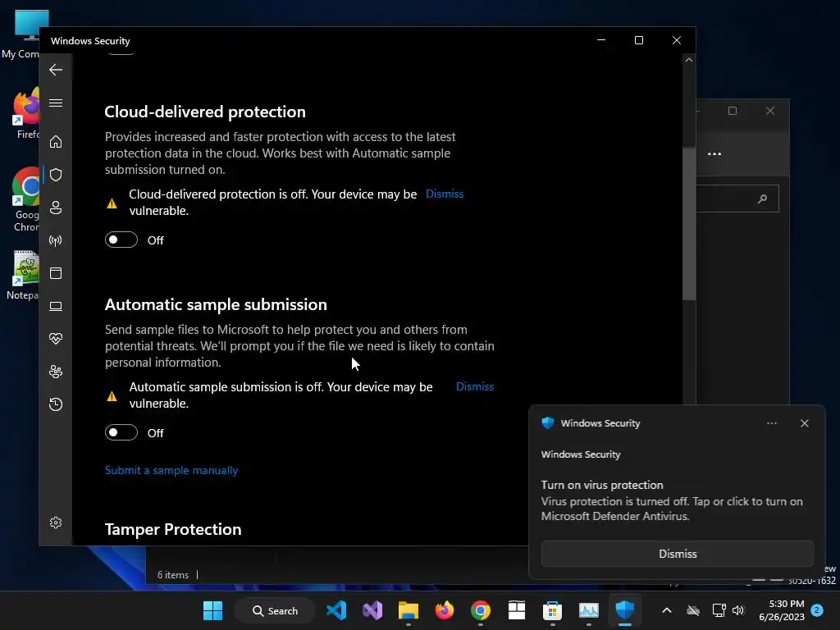The height and width of the screenshot is (630, 840).
Task: Open Firefox from taskbar
Action: coord(444,610)
